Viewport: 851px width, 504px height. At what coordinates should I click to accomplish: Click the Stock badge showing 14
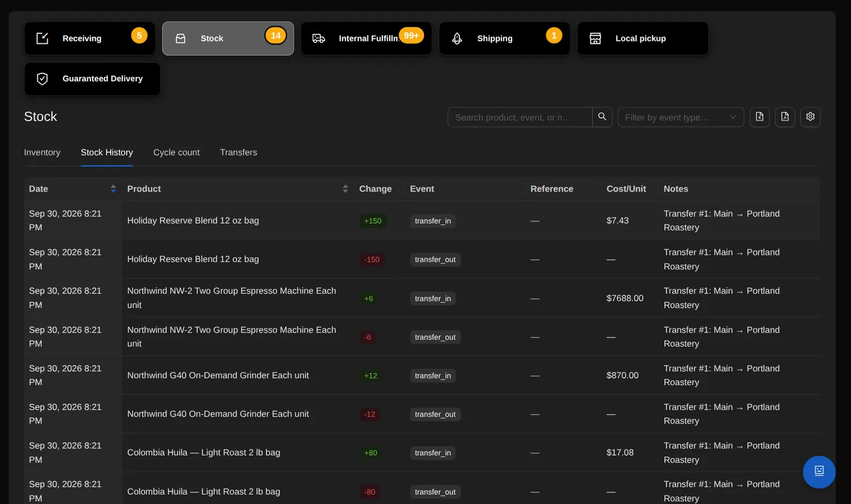276,36
